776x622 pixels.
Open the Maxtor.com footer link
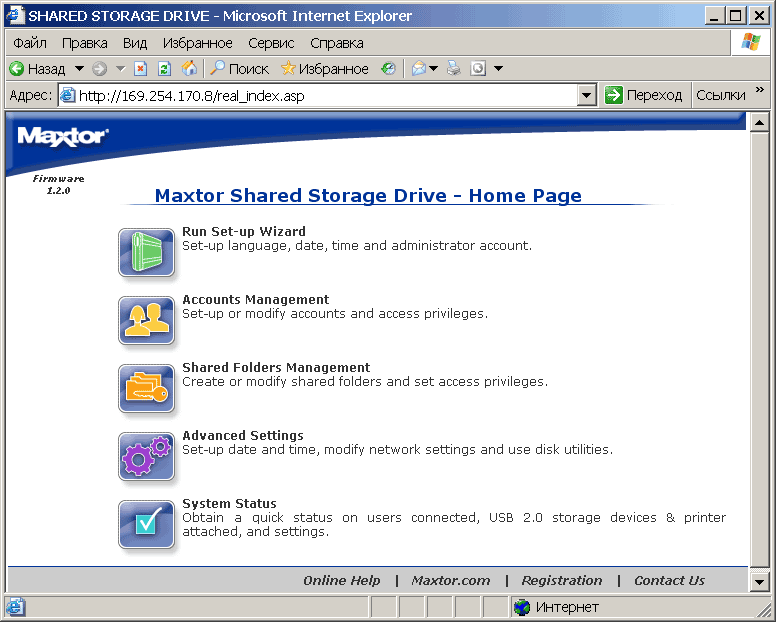point(451,580)
